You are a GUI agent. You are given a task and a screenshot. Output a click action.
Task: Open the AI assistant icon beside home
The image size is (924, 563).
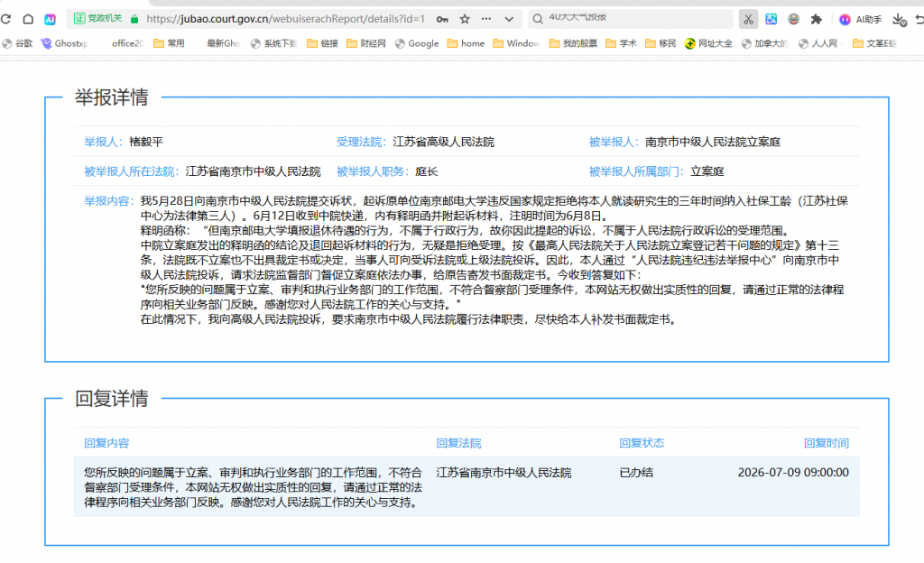click(x=51, y=20)
